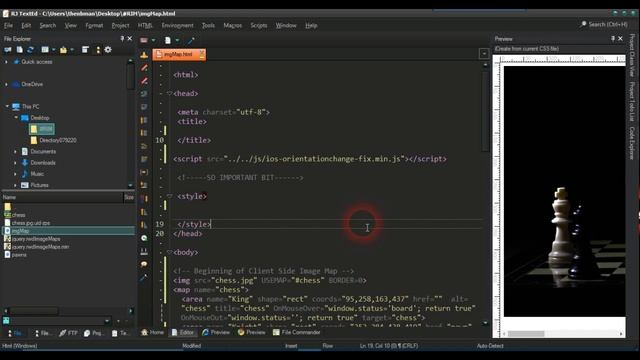Screen dimensions: 640x360
Task: Click new document icon above editor tabs
Action: pos(168,40)
